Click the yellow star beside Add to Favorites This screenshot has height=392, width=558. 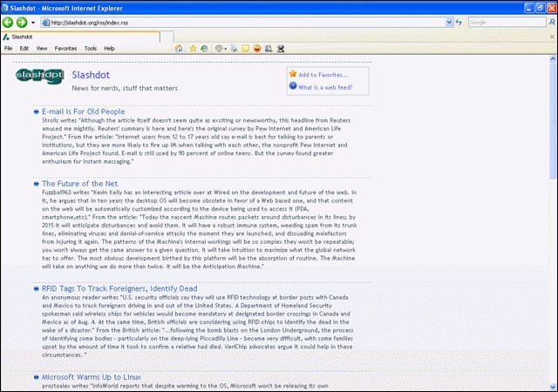293,74
